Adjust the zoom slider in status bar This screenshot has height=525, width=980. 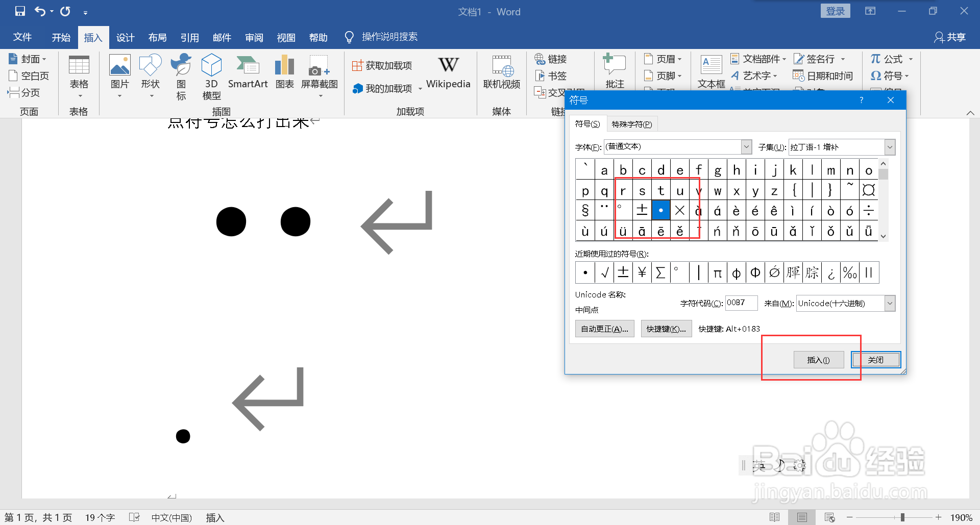click(902, 517)
